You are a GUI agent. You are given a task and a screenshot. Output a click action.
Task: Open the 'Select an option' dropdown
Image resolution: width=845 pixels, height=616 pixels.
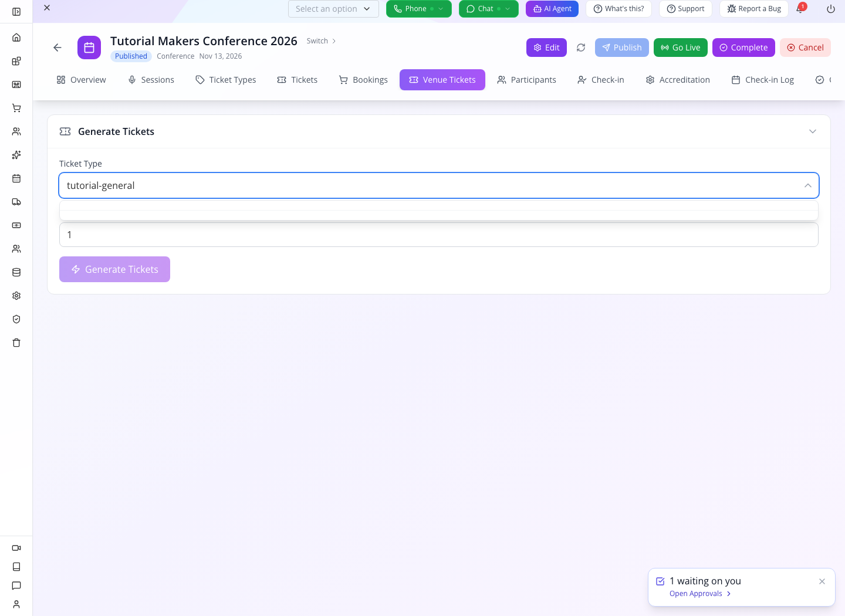333,9
